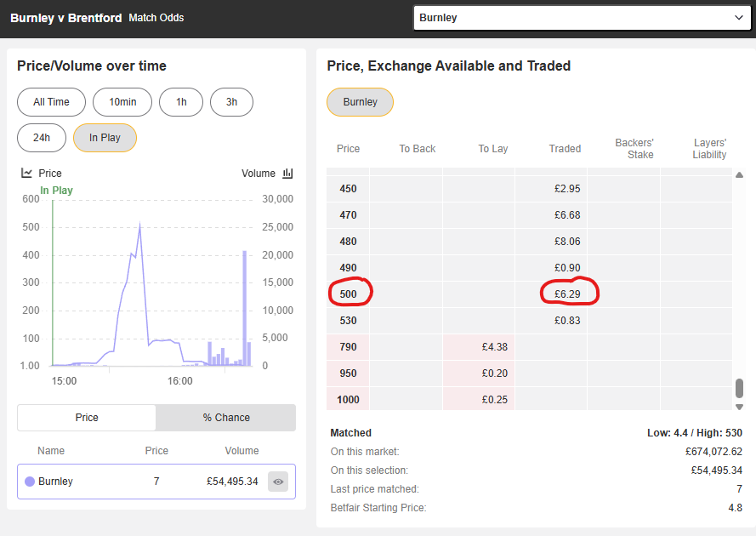The width and height of the screenshot is (756, 536).
Task: Click the scrollbar down arrow in price table
Action: tap(739, 407)
